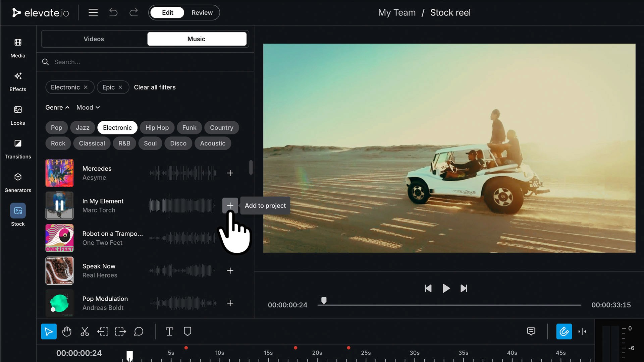Click Clear all filters
The width and height of the screenshot is (644, 362).
pyautogui.click(x=155, y=87)
